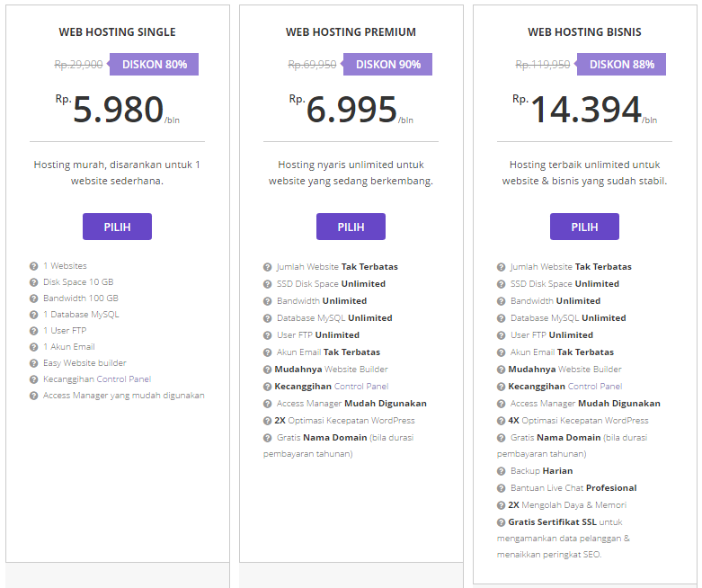Click question icon for Premium SSD Disk Space Unlimited
702x588 pixels.
click(x=267, y=284)
